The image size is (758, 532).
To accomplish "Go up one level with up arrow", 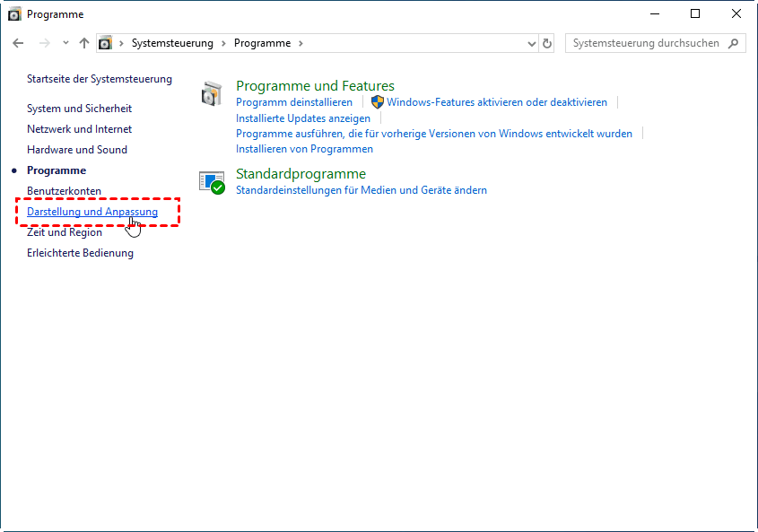I will (84, 43).
